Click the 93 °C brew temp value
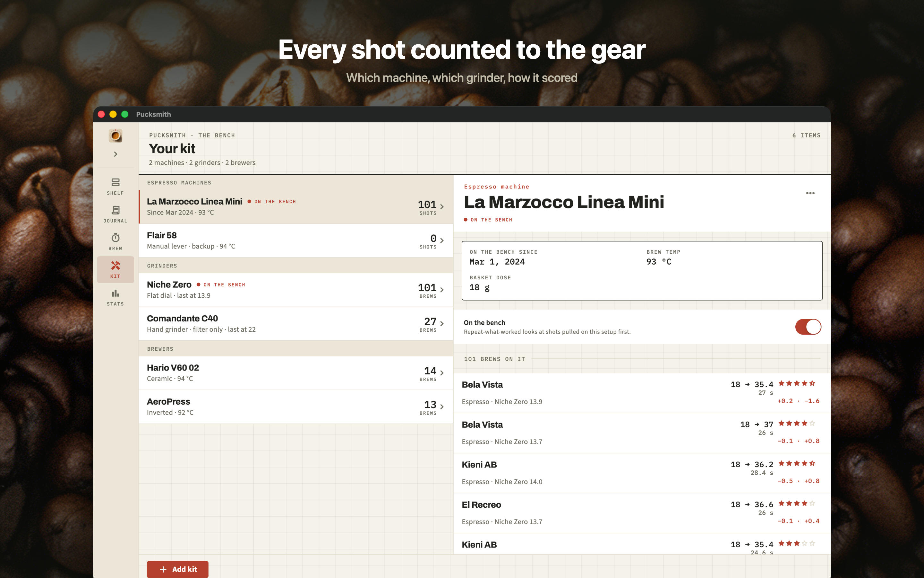Screen dimensions: 924x578 coord(659,262)
